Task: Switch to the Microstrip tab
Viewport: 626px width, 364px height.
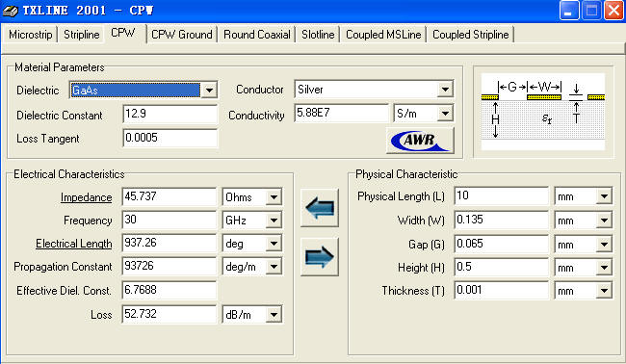Action: point(31,35)
